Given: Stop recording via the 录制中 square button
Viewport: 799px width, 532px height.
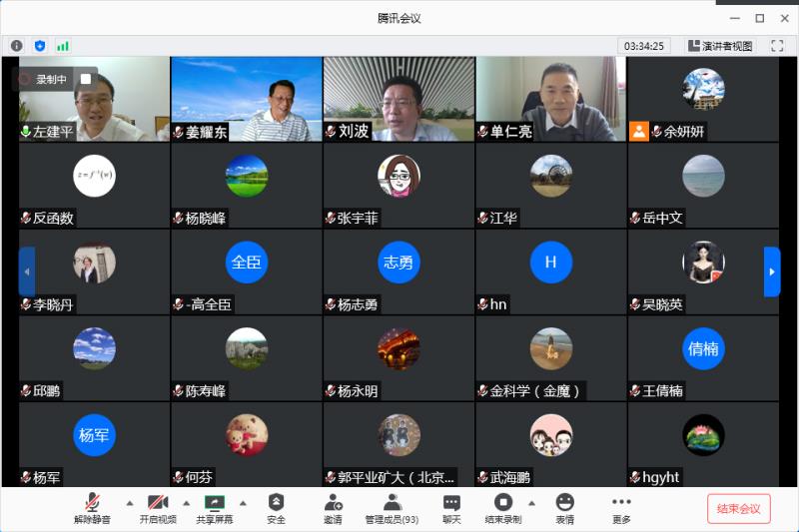Looking at the screenshot, I should pos(86,79).
